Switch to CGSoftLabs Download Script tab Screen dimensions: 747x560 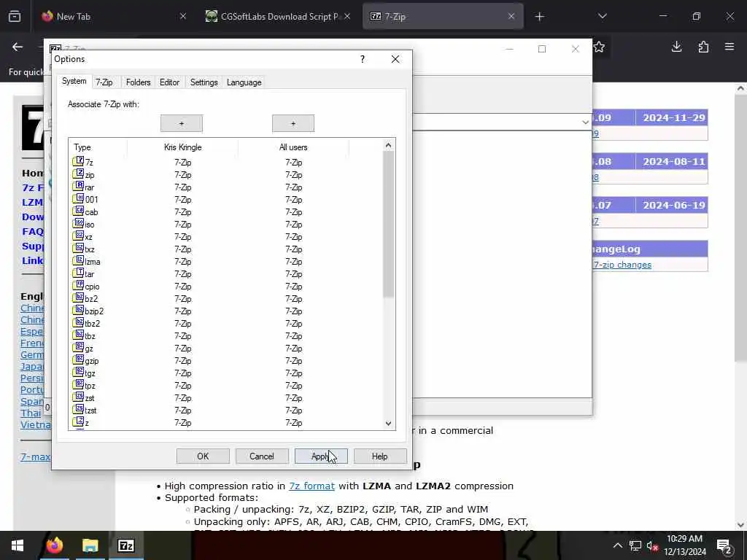pyautogui.click(x=279, y=16)
